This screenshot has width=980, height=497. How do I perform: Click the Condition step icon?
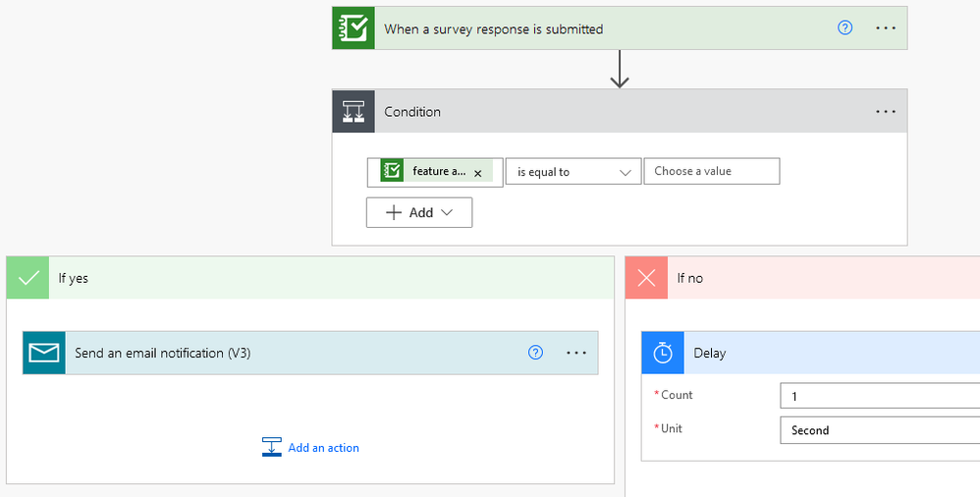353,112
